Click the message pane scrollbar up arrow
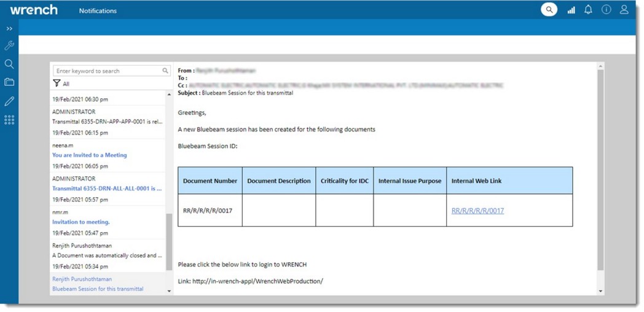This screenshot has height=312, width=644. [600, 66]
